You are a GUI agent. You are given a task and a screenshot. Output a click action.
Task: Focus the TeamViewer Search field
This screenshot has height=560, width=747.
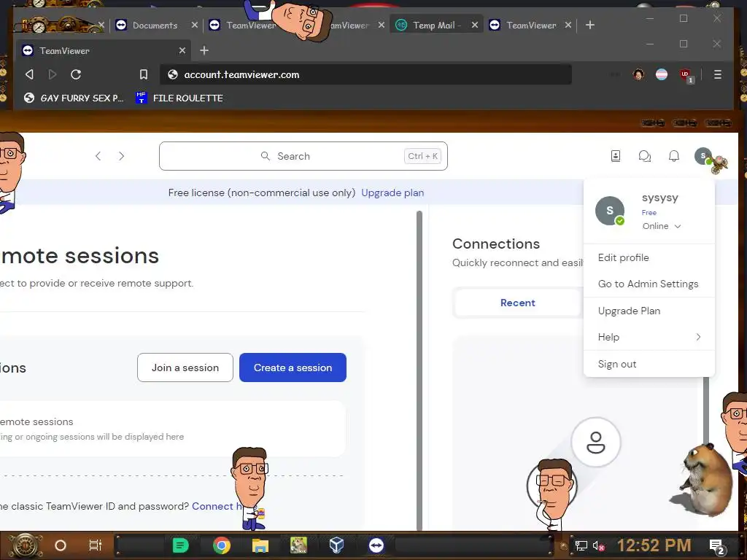tap(303, 156)
